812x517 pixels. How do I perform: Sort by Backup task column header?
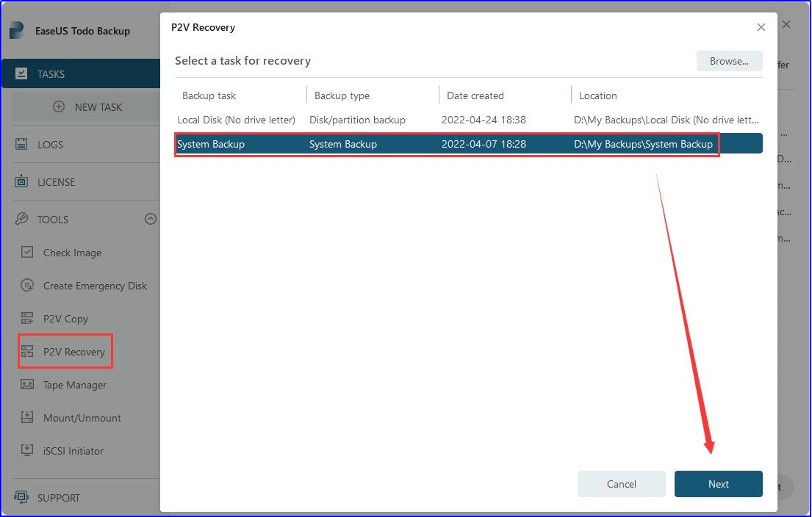click(209, 95)
